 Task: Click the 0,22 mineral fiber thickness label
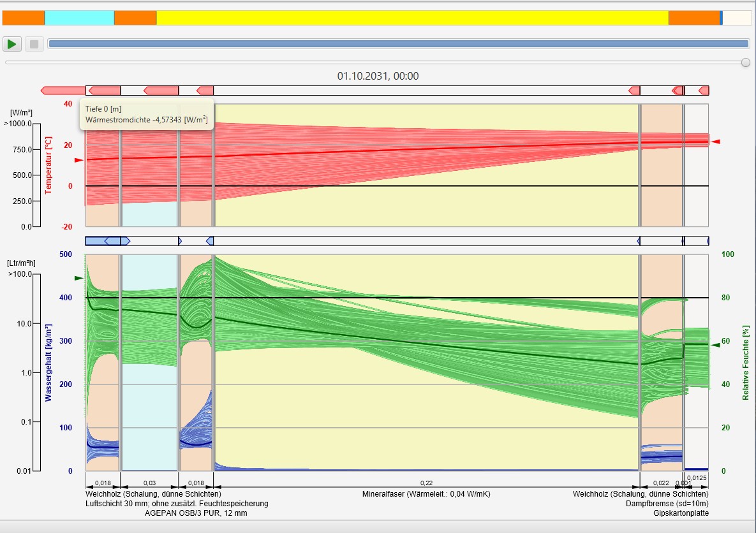(x=426, y=483)
